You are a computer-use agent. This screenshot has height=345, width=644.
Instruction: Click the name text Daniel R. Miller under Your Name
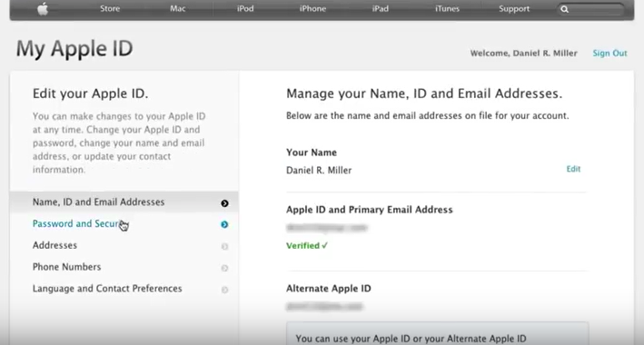pyautogui.click(x=319, y=170)
